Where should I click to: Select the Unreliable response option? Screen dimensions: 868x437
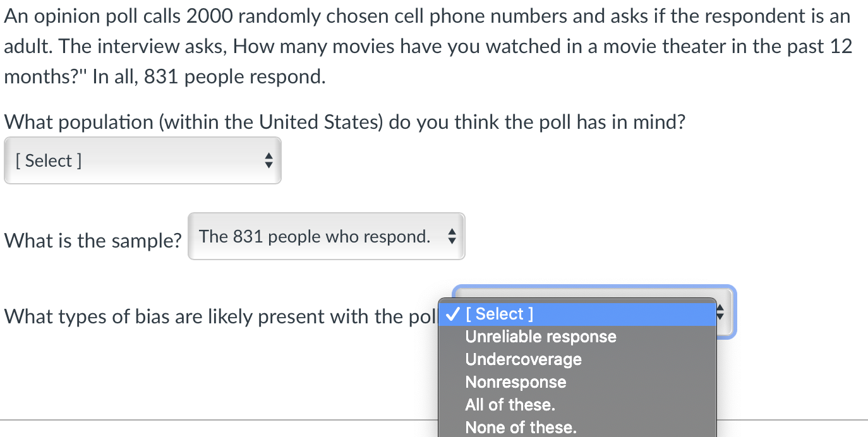[x=540, y=337]
